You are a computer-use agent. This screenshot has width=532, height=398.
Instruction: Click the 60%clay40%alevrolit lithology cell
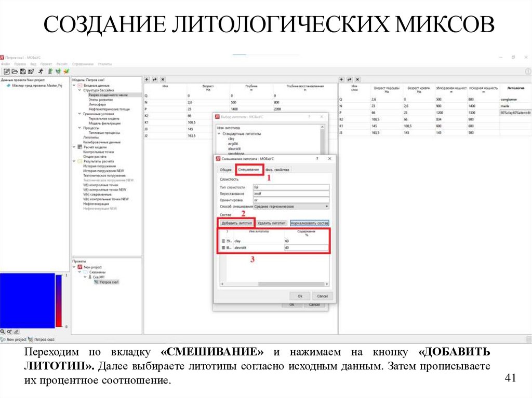515,113
